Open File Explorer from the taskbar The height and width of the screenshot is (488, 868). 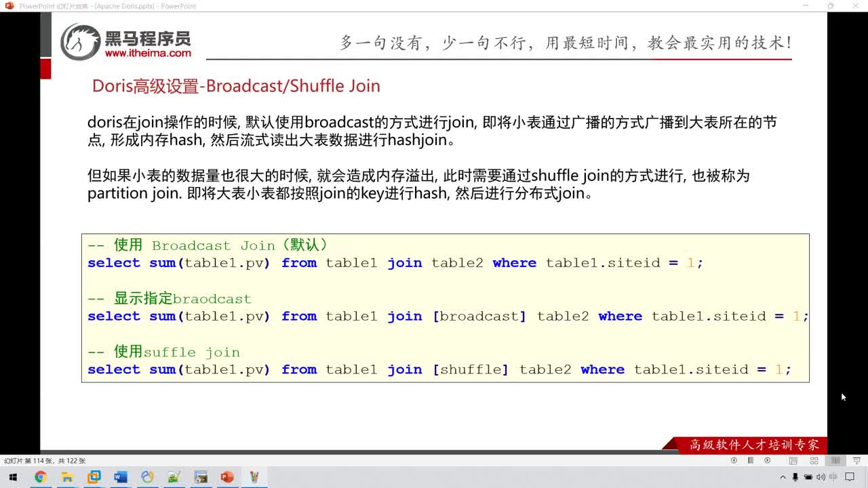67,477
